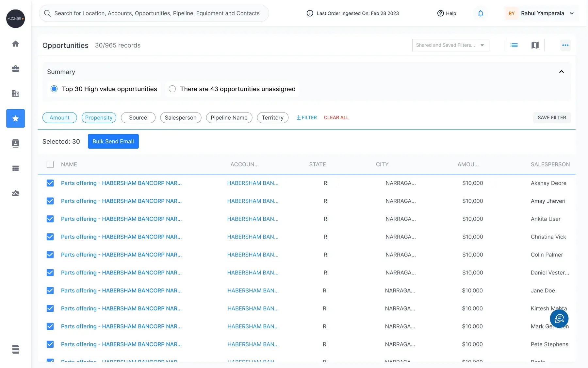The height and width of the screenshot is (368, 588).
Task: Click the search magnifier icon
Action: 47,13
